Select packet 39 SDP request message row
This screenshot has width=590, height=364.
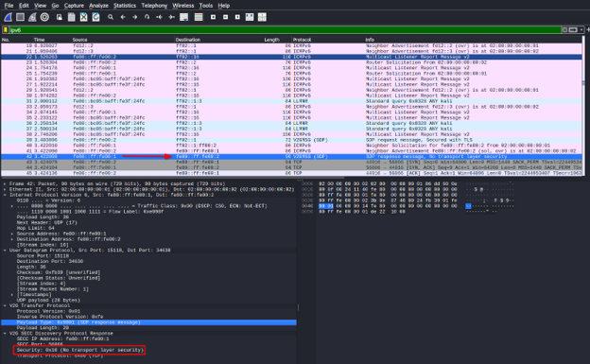click(x=291, y=140)
